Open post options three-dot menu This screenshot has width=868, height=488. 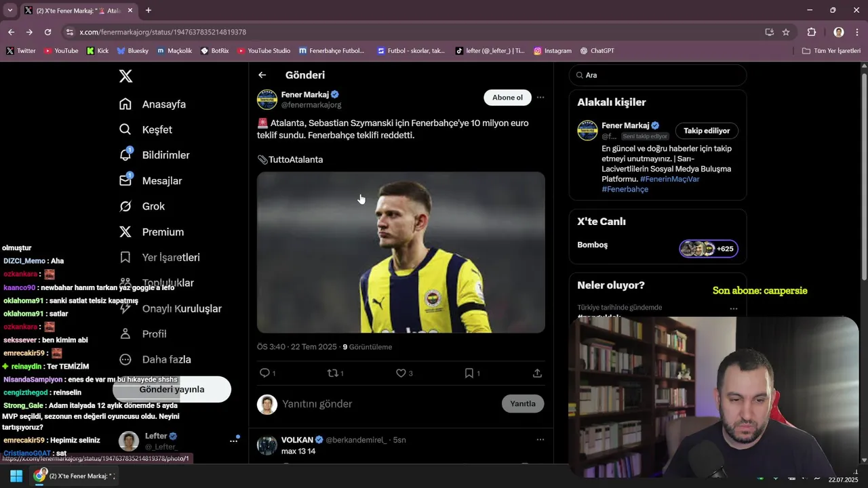(x=540, y=98)
